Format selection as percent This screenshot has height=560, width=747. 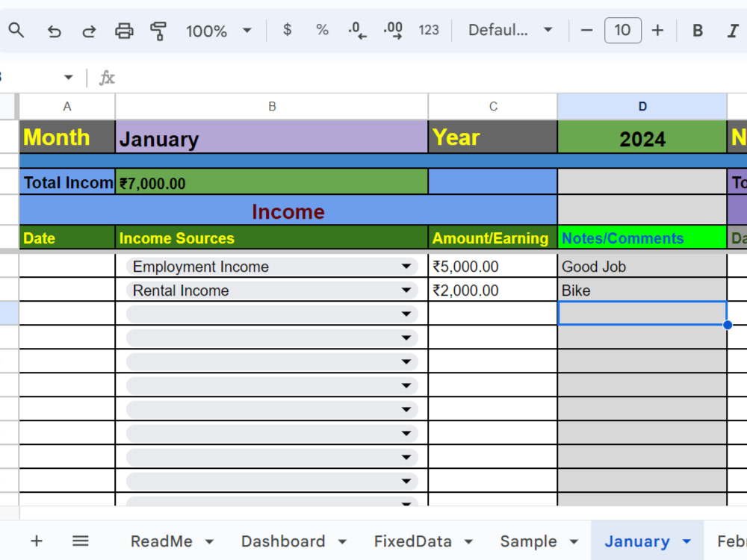(x=322, y=31)
